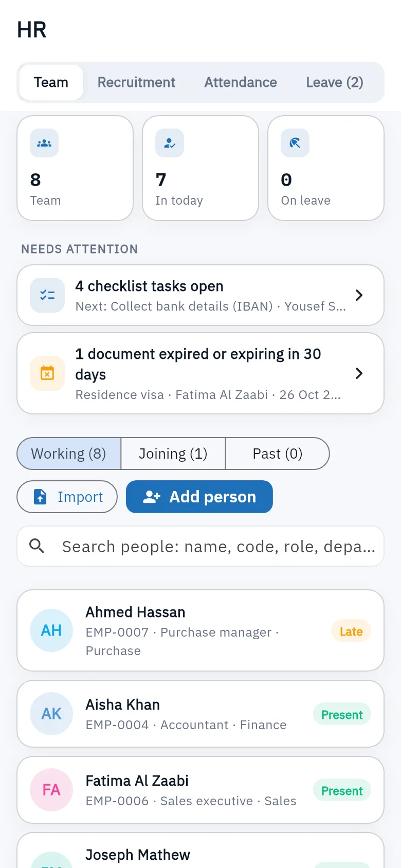Open the Attendance tab
Viewport: 401px width, 868px height.
click(241, 82)
